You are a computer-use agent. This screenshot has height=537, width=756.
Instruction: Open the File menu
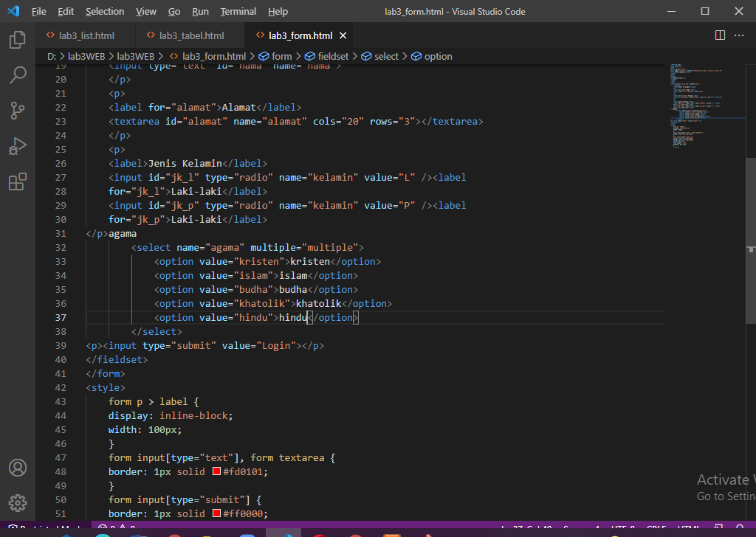point(38,11)
